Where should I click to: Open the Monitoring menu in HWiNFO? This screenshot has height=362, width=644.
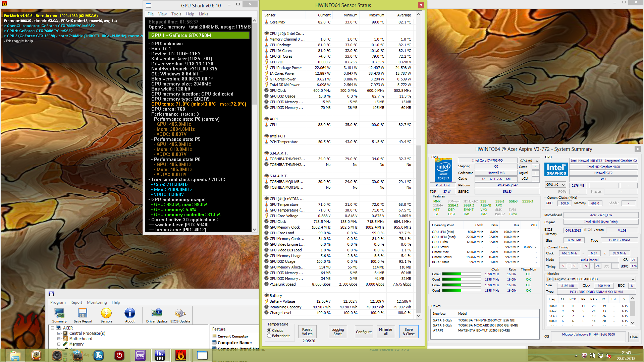[x=97, y=302]
